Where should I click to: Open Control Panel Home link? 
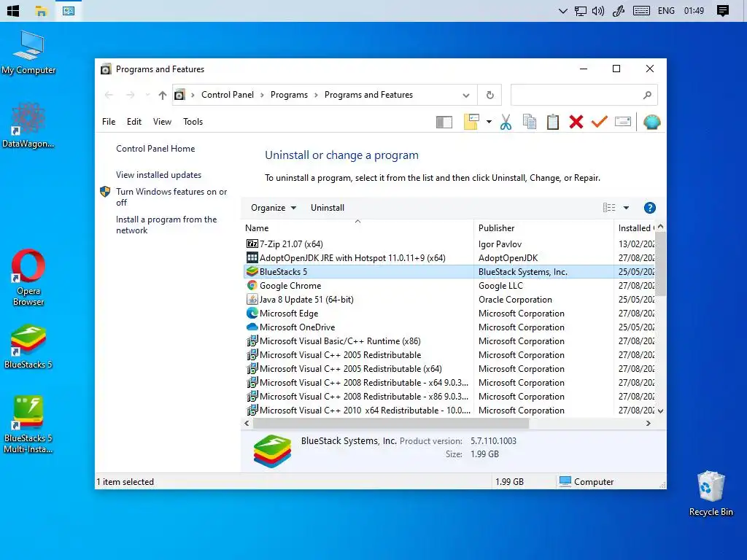click(x=155, y=149)
